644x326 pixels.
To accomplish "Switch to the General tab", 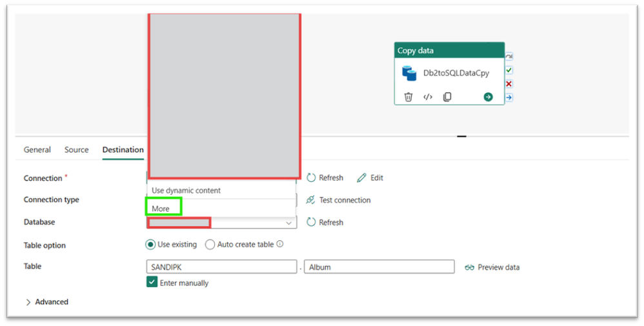I will [37, 150].
